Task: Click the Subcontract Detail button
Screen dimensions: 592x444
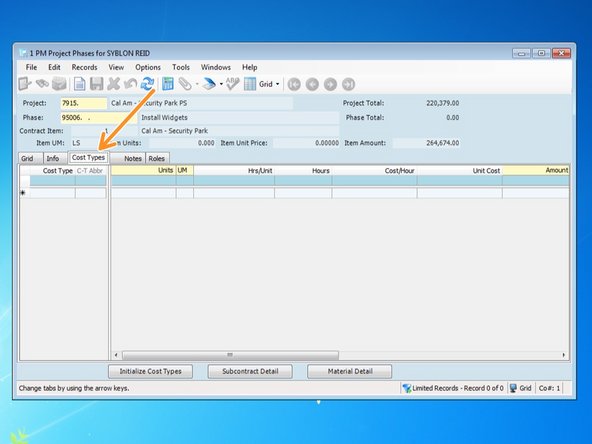Action: tap(250, 372)
